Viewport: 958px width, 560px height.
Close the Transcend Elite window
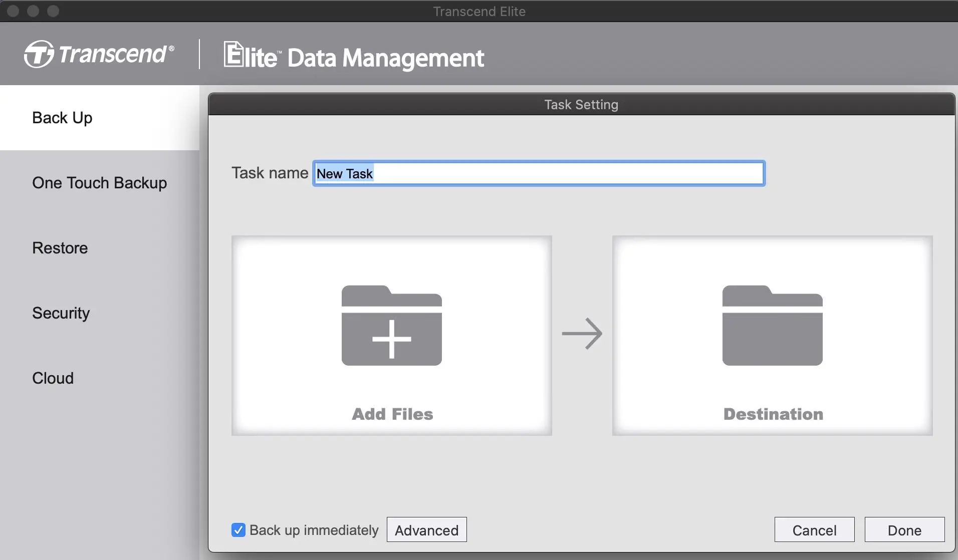click(14, 11)
